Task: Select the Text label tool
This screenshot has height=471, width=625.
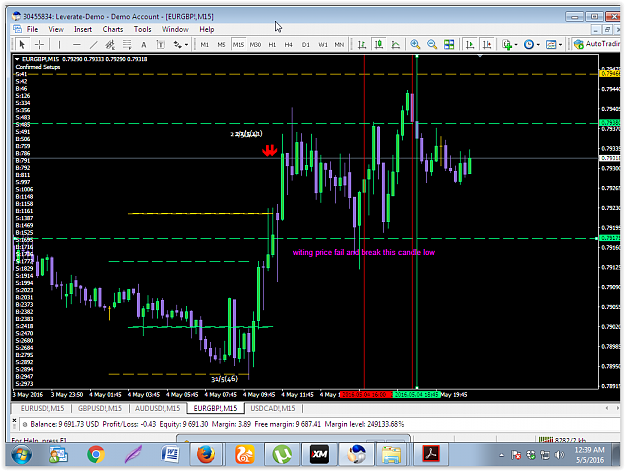Action: coord(161,45)
